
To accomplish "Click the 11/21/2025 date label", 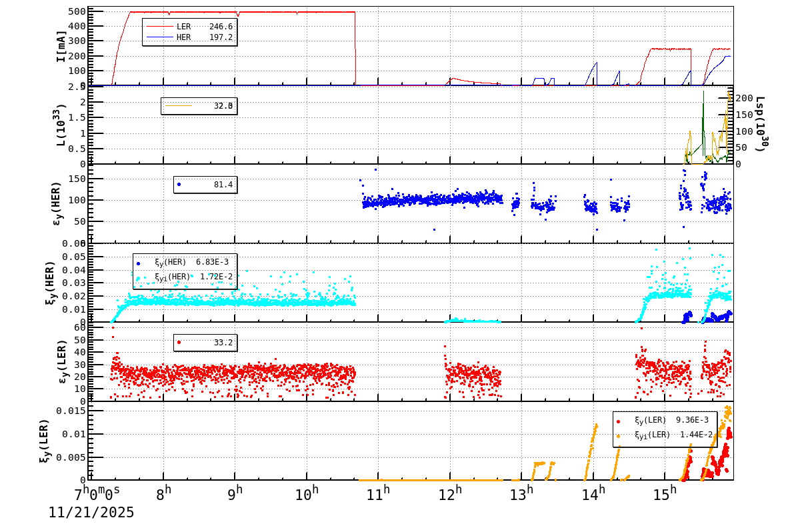I will (90, 513).
